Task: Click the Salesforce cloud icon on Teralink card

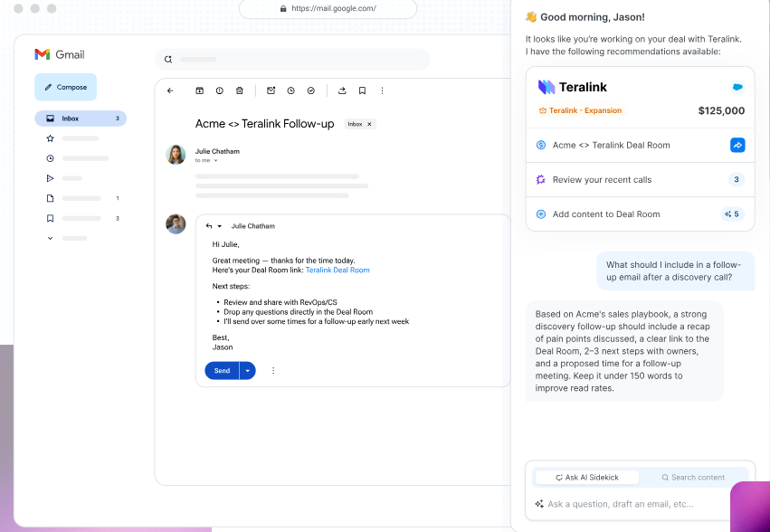Action: [x=737, y=87]
